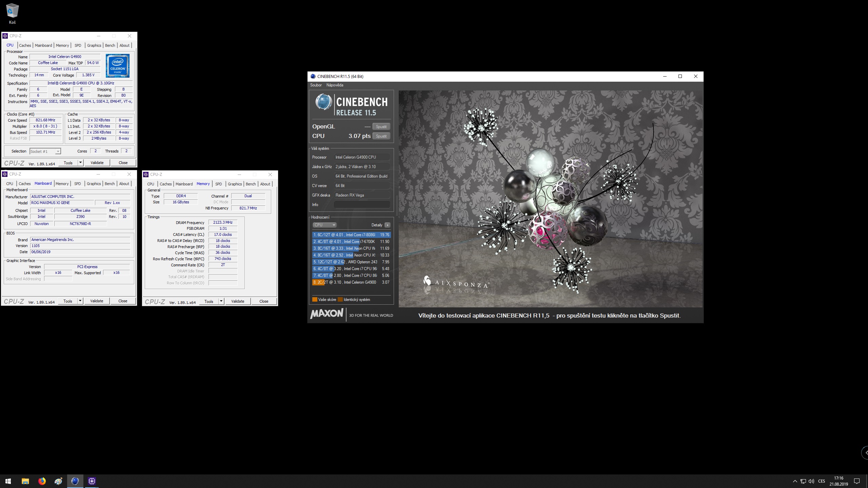Click the Core Voltage value 1.385 V

pyautogui.click(x=88, y=75)
